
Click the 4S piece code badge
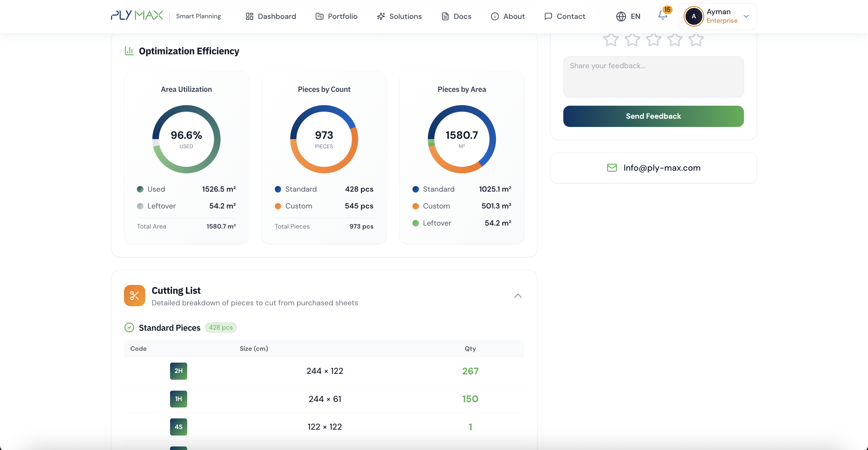(x=178, y=427)
